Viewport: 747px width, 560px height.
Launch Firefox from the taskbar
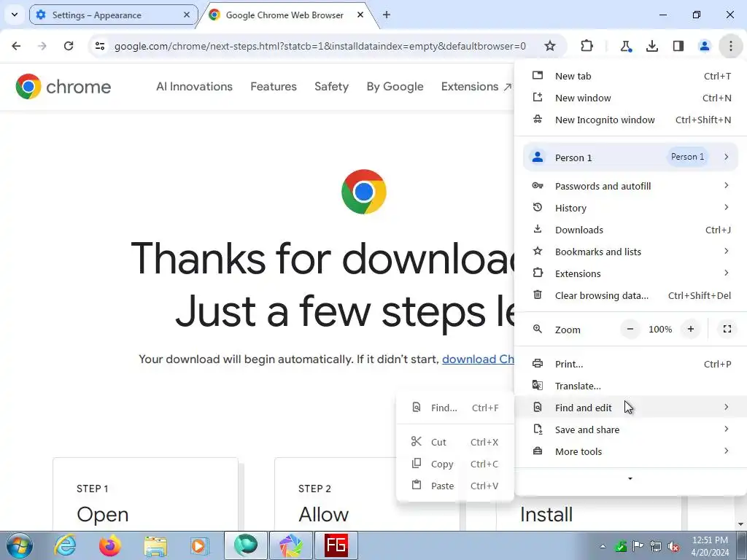click(x=110, y=545)
